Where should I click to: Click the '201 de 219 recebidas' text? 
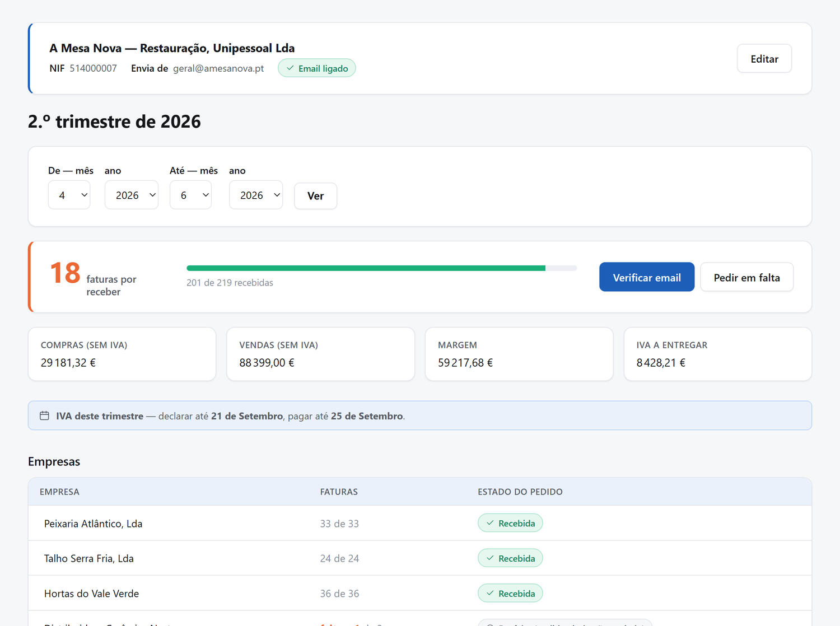(x=230, y=283)
